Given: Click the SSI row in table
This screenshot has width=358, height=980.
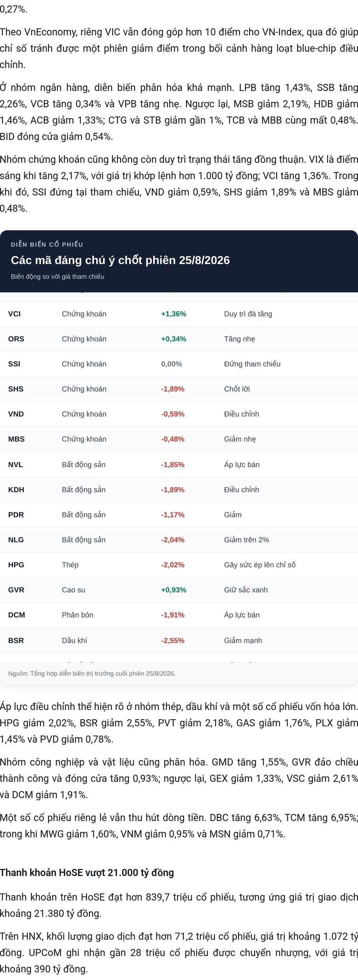Looking at the screenshot, I should coord(179,364).
